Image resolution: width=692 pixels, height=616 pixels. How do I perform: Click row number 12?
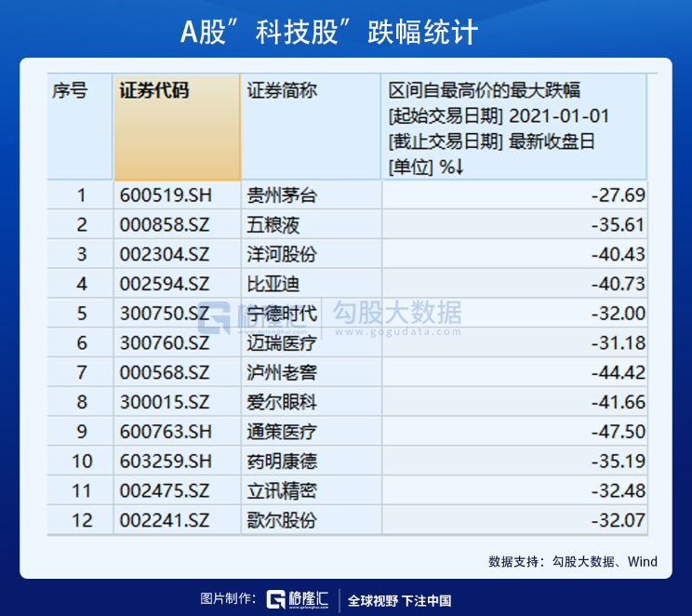coord(82,520)
